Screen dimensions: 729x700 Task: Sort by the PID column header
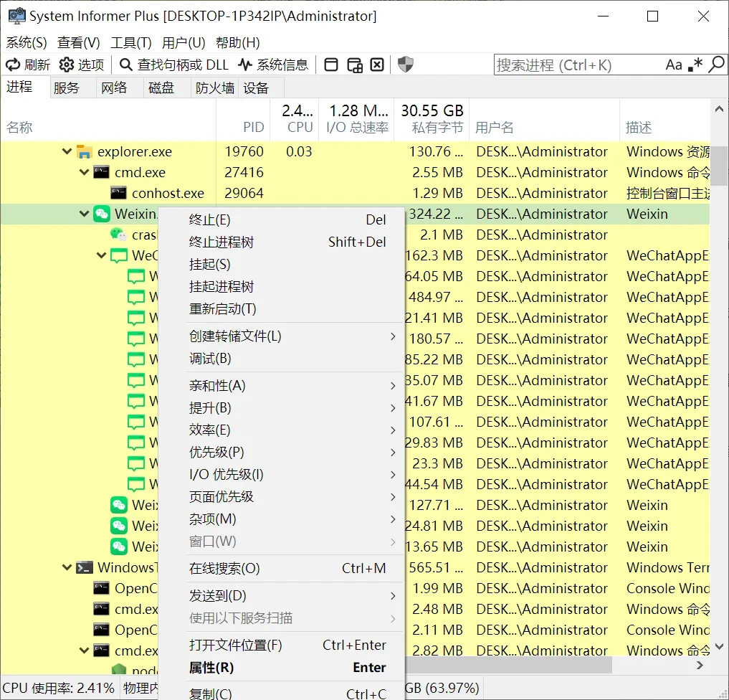tap(244, 120)
